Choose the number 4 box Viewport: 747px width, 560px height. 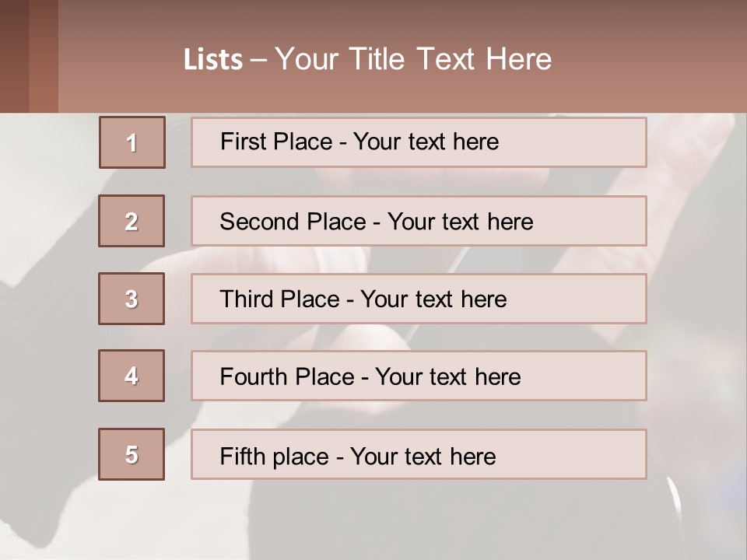coord(132,376)
